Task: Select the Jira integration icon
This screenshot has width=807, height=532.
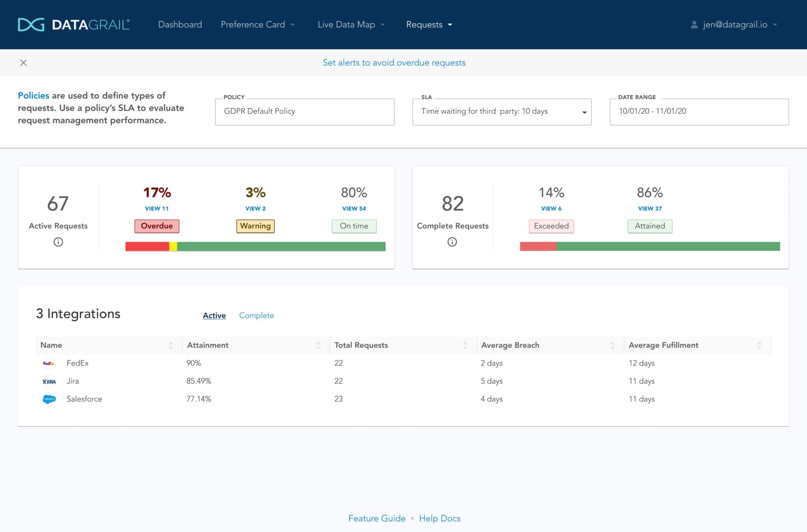Action: [x=49, y=381]
